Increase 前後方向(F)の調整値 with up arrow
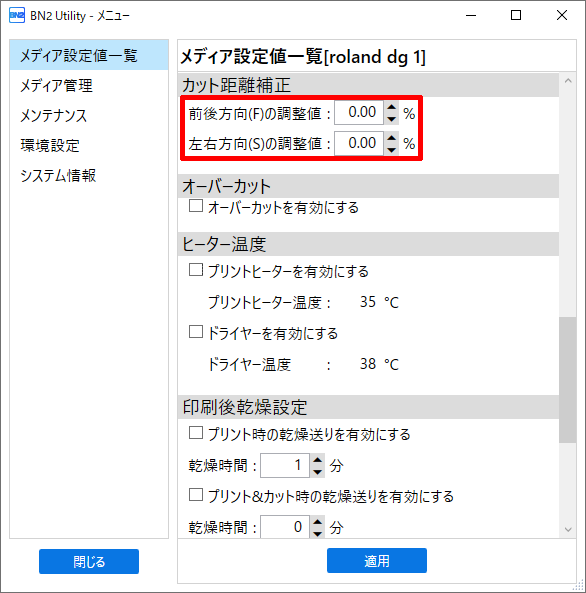 coord(392,107)
